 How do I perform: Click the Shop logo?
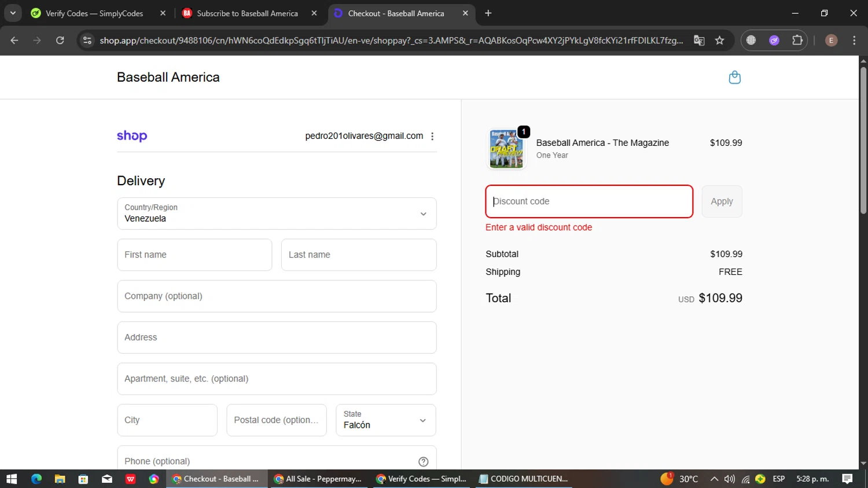pos(132,136)
